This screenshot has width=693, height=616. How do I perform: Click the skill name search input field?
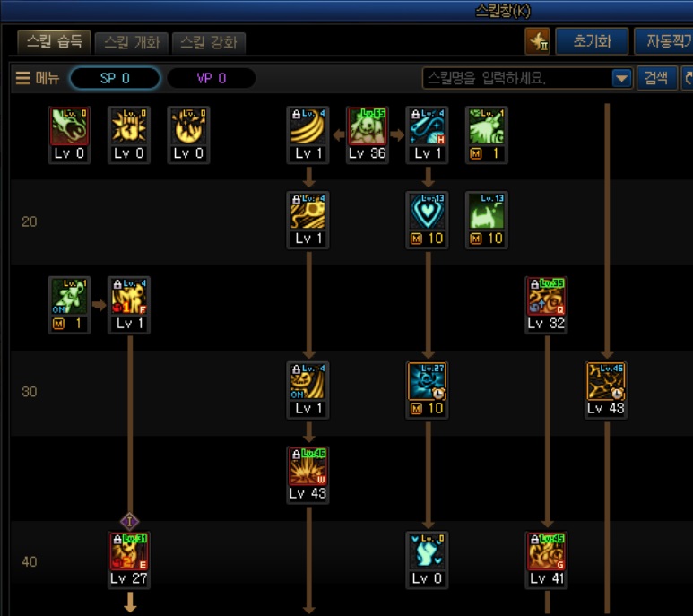click(x=517, y=79)
